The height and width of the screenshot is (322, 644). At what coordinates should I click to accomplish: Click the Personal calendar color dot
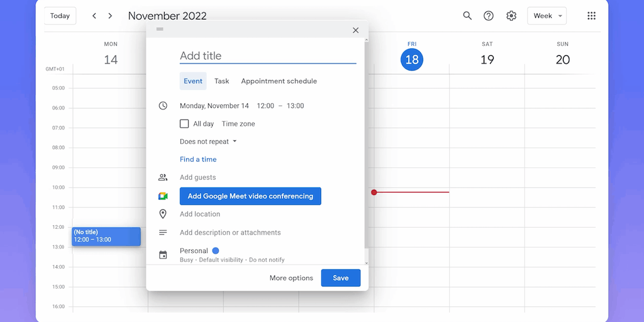point(216,250)
